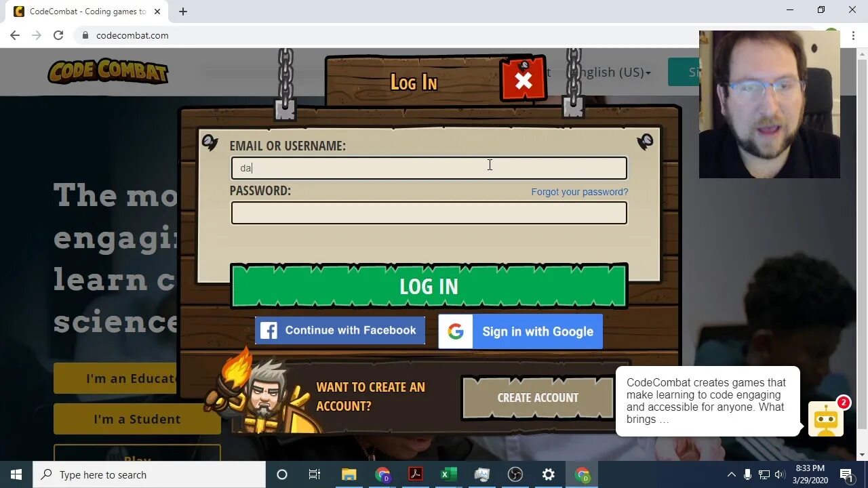
Task: Click the Google G logo icon
Action: [456, 331]
